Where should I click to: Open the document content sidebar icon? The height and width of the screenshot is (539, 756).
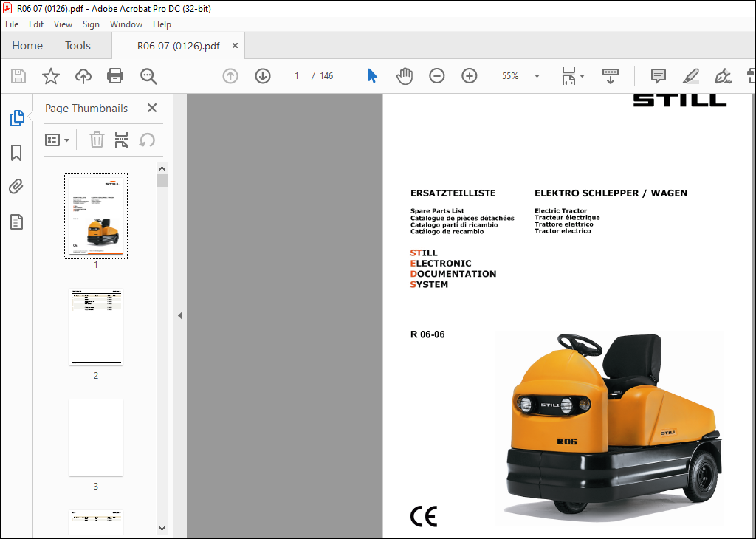tap(16, 222)
